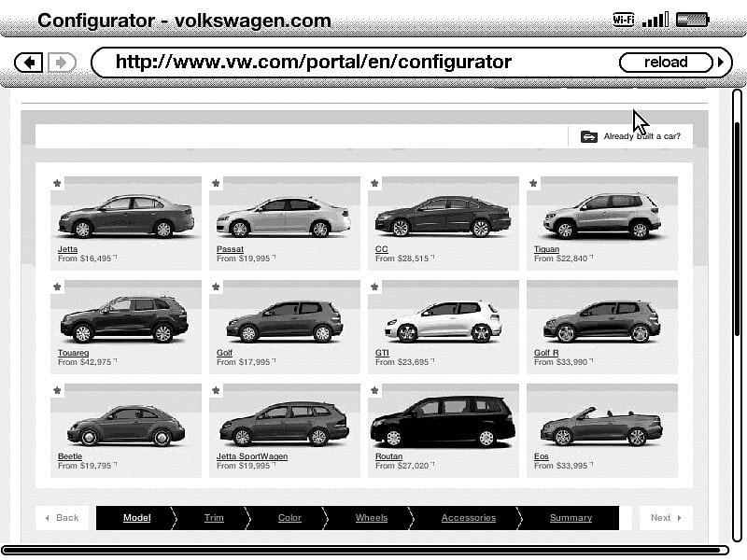Toggle the favorite star on Passat tile
Viewport: 747px width, 560px height.
pos(216,184)
